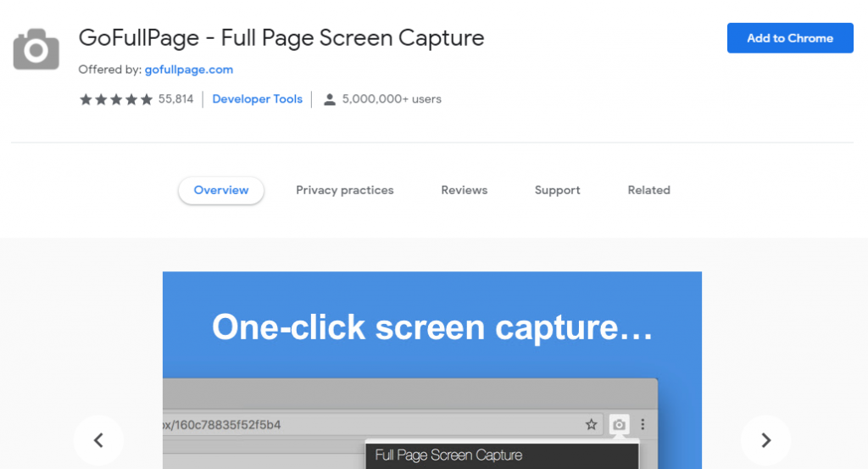The height and width of the screenshot is (469, 868).
Task: Click the URL bar in the preview image
Action: (382, 425)
